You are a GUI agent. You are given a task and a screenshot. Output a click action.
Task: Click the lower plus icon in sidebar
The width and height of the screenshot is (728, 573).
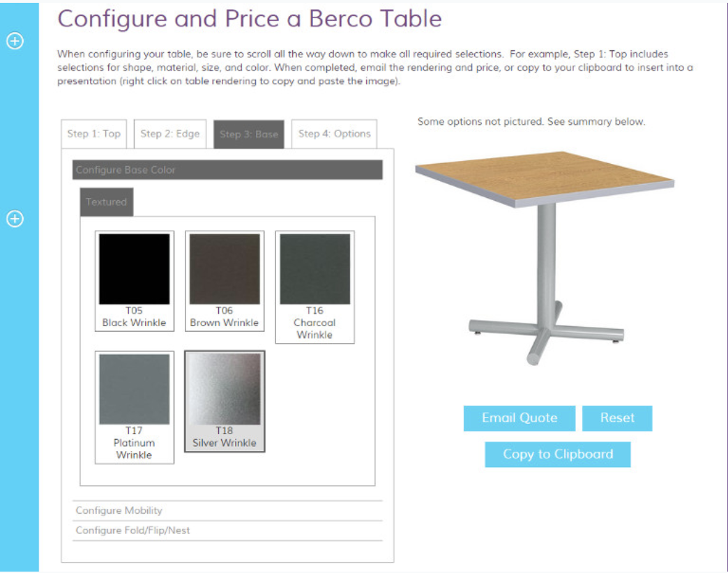click(x=15, y=219)
